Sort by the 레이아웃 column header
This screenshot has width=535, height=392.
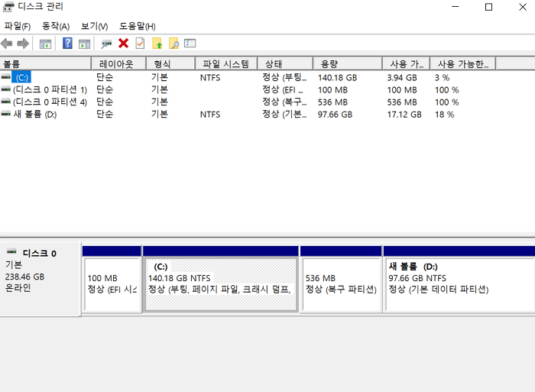119,63
